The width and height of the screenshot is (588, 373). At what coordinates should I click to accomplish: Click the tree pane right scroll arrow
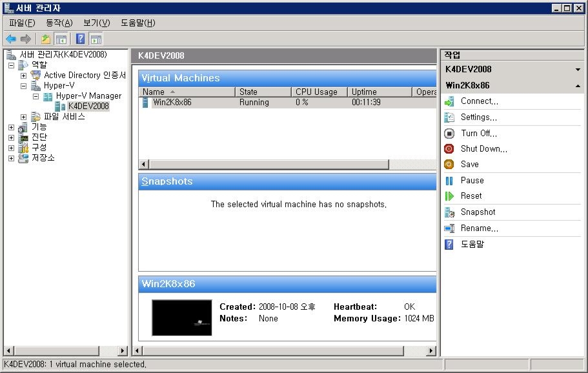122,351
